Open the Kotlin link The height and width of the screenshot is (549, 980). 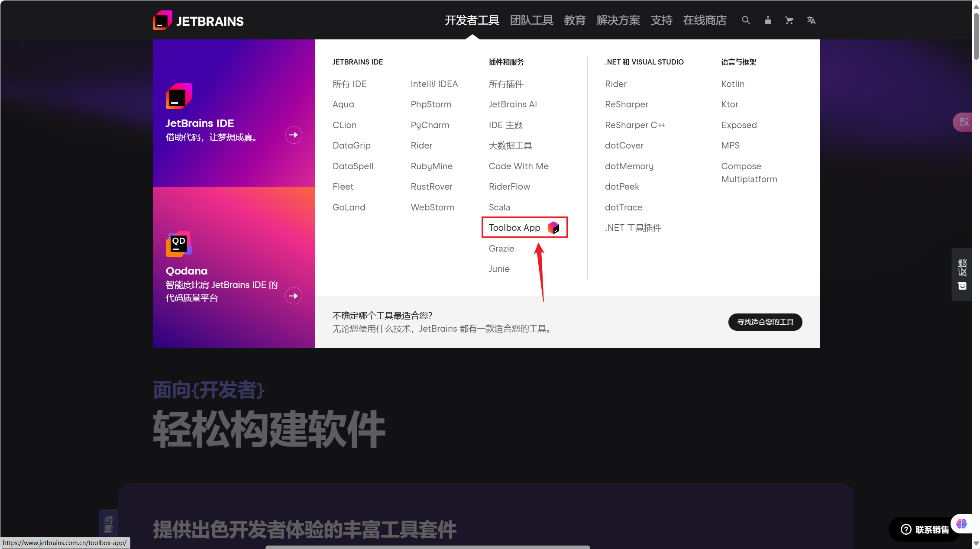coord(733,84)
